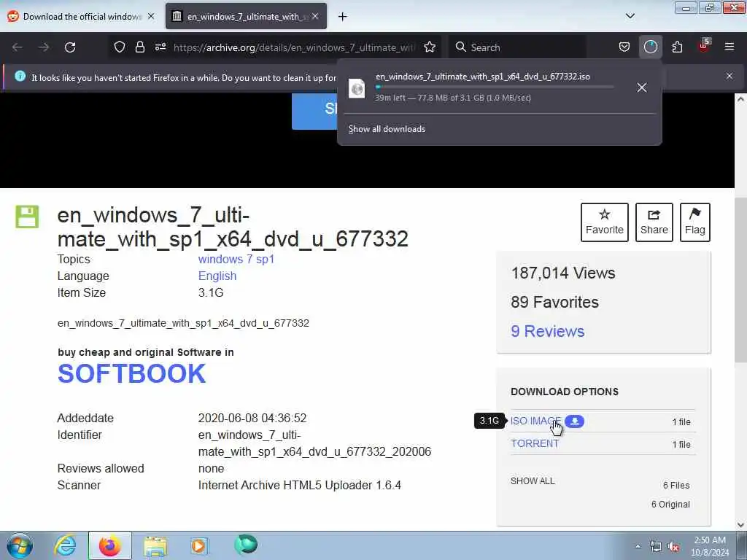Close the 'Download the official windows' tab
Viewport: 747px width, 560px height.
tap(151, 16)
